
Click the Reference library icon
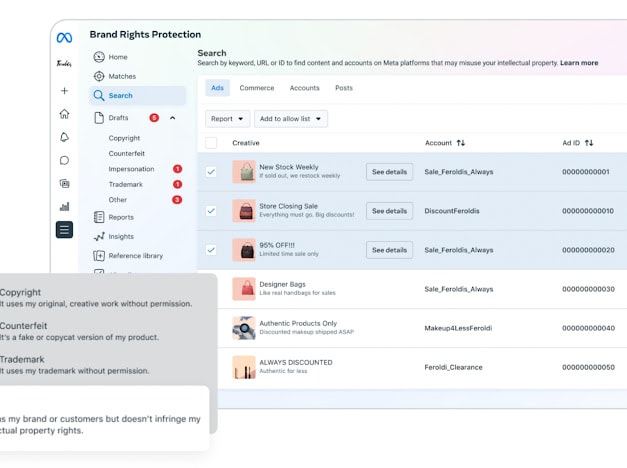click(x=99, y=256)
